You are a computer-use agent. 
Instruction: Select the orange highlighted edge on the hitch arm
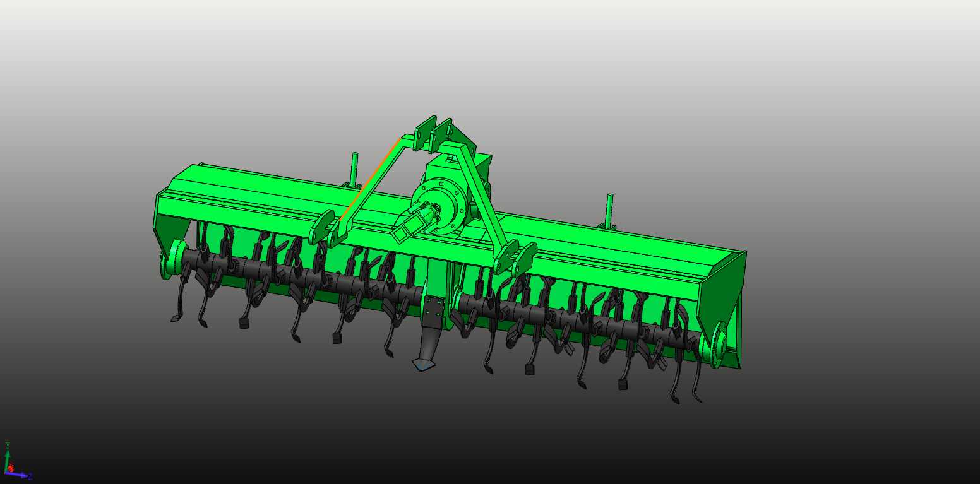click(370, 178)
